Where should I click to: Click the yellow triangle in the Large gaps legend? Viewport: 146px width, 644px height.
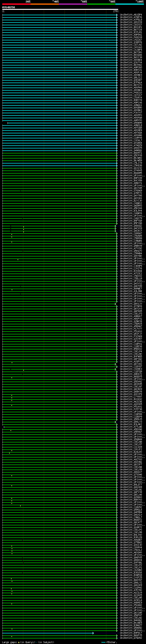point(19,642)
